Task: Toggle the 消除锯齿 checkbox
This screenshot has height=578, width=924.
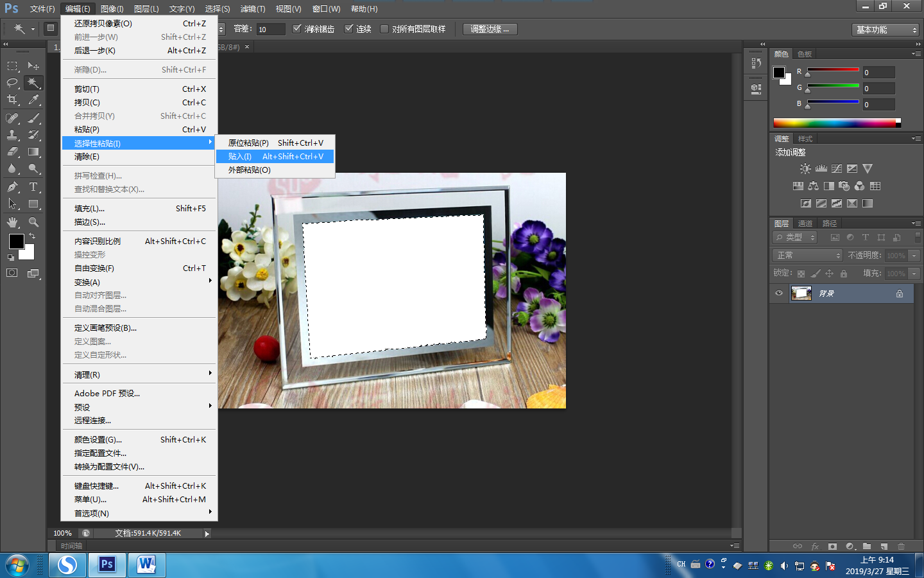Action: point(296,29)
